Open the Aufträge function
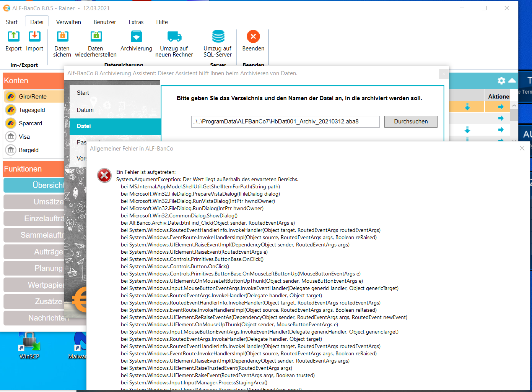532x392 pixels. tap(34, 252)
